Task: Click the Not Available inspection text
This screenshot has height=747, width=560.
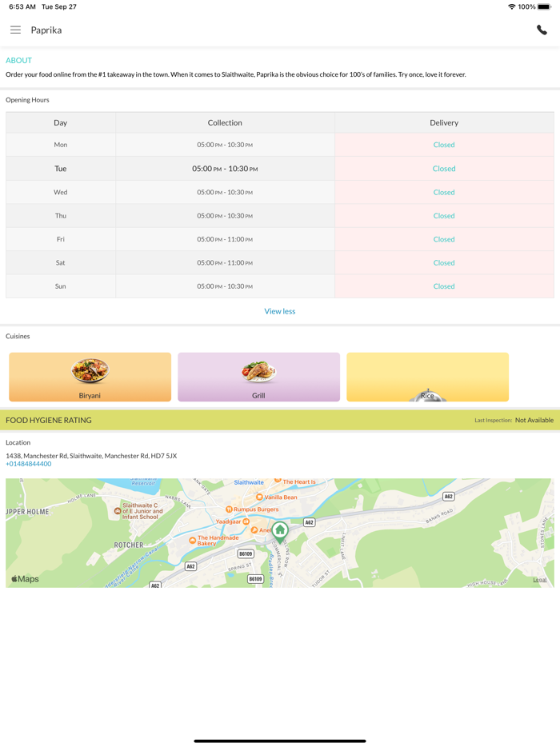Action: point(534,420)
